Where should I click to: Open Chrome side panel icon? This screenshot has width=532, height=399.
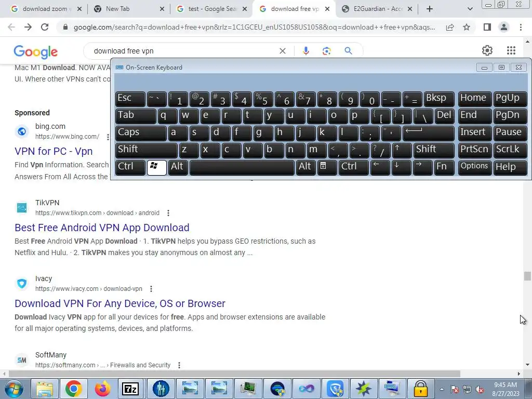pos(487,27)
